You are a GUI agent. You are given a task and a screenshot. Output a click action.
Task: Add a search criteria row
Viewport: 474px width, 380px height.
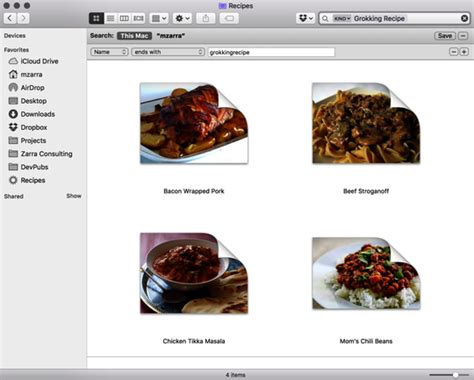click(x=464, y=52)
